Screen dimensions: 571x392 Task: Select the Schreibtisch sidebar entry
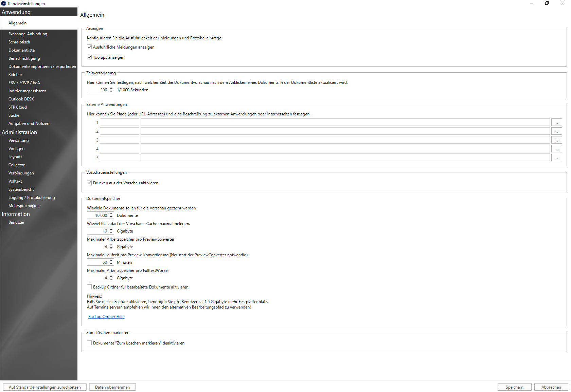19,42
